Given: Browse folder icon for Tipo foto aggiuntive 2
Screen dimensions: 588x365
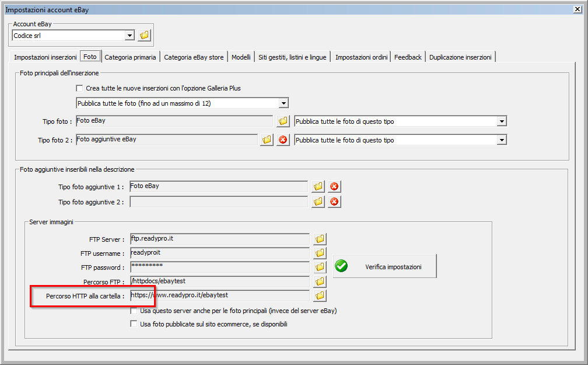Looking at the screenshot, I should pyautogui.click(x=318, y=201).
